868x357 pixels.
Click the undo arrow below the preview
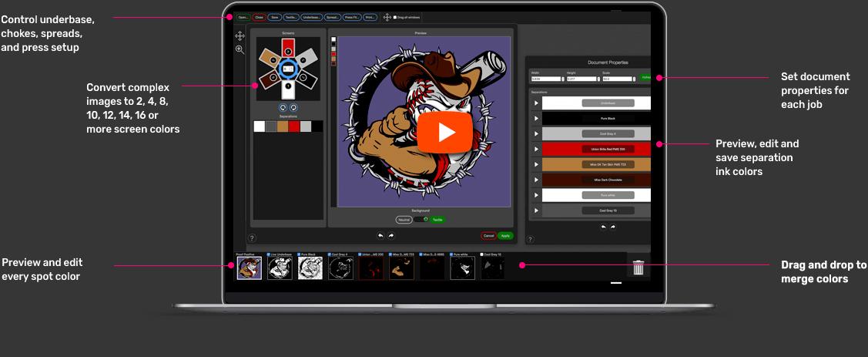pos(380,235)
